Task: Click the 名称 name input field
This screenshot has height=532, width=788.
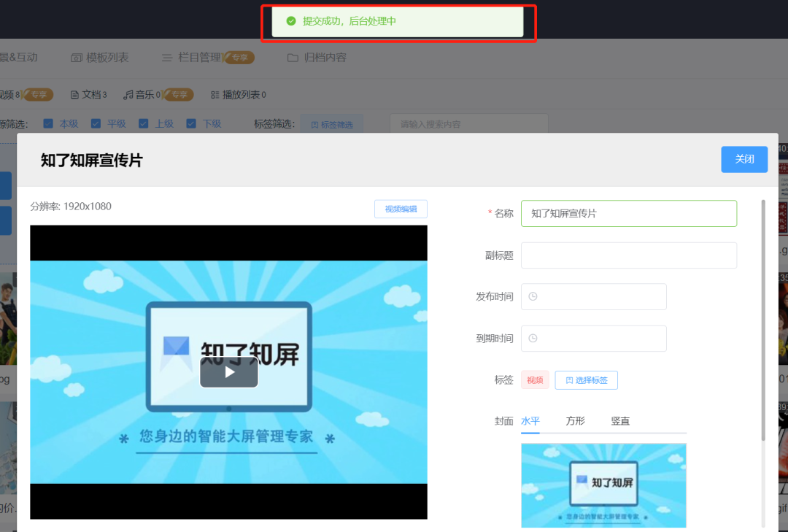Action: [x=629, y=214]
